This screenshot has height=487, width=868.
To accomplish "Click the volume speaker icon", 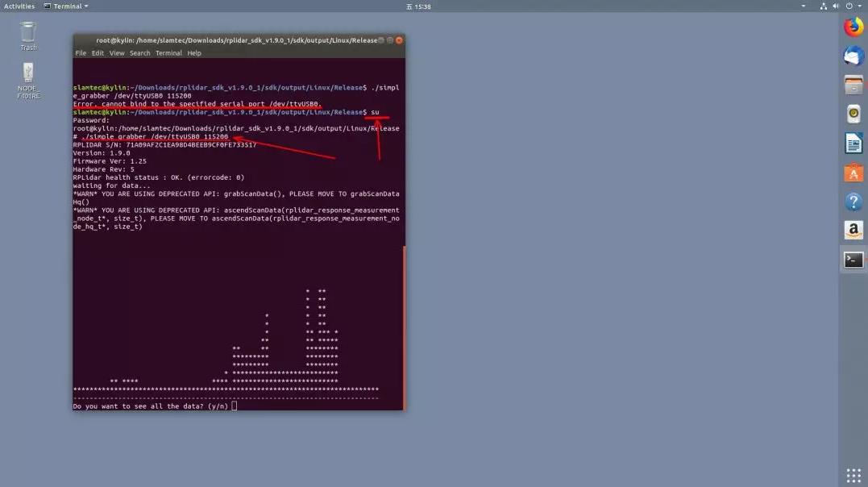I will [x=836, y=6].
